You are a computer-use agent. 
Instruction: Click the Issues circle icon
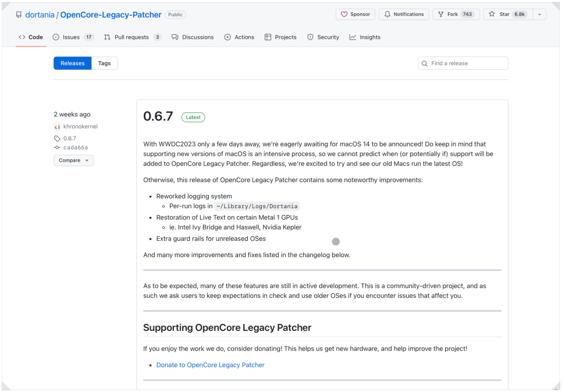tap(56, 37)
